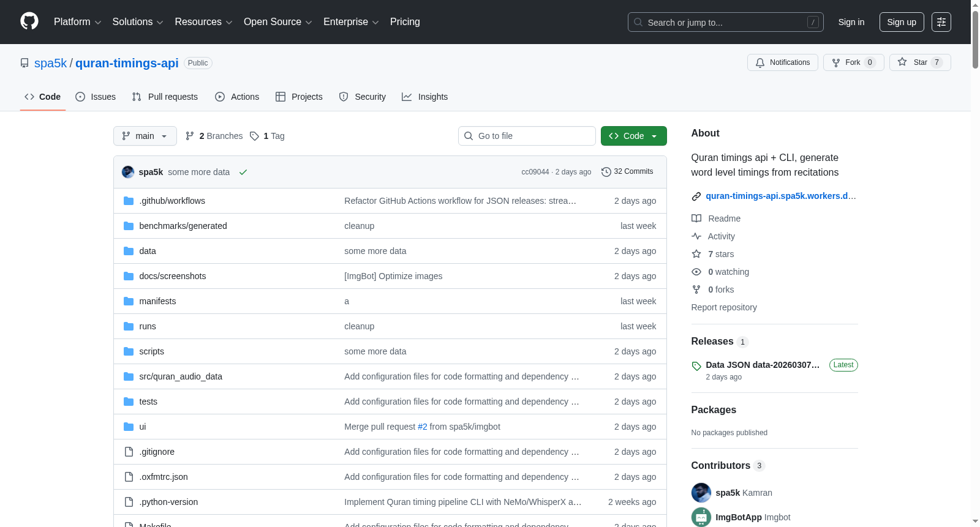Open the spa5k owner link in header
Screen dimensions: 980x527
coord(50,63)
